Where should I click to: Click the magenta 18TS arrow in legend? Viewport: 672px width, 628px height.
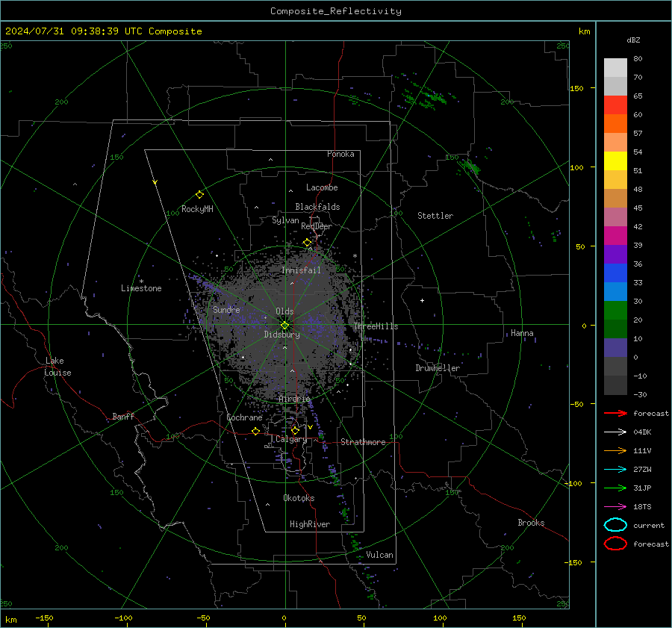615,507
